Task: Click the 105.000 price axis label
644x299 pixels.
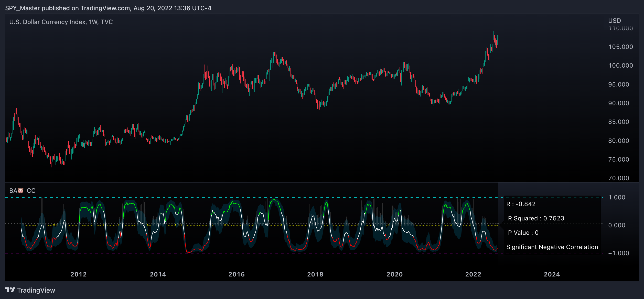Action: (621, 47)
